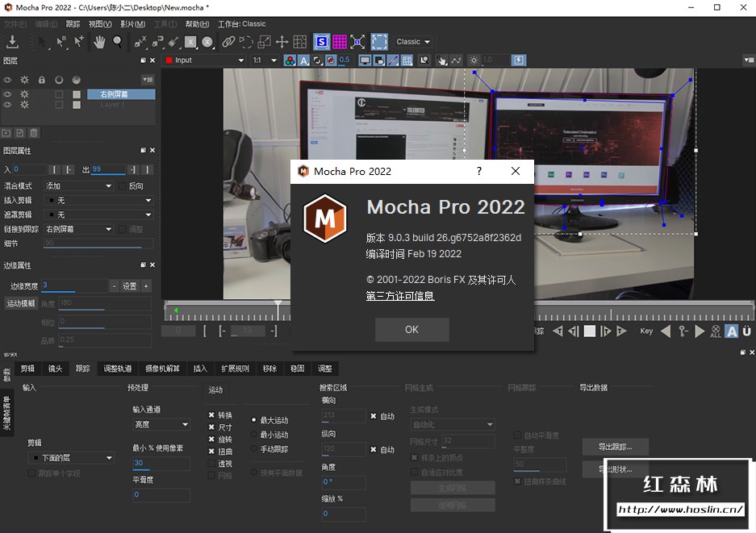The height and width of the screenshot is (533, 756).
Task: Click the save project download-arrow icon
Action: click(x=13, y=42)
